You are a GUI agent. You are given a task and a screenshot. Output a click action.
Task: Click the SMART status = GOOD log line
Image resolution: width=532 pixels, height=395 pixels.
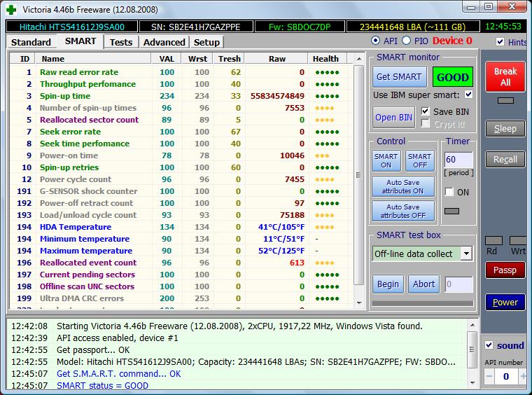(102, 385)
